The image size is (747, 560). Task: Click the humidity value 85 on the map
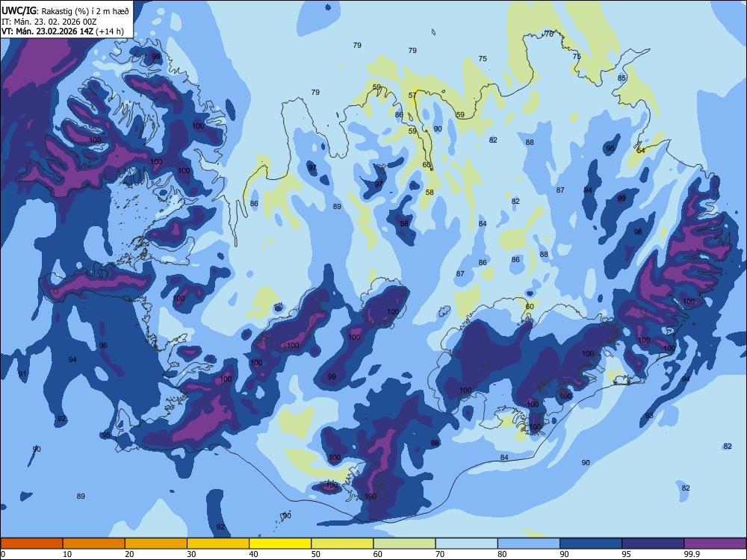click(x=622, y=78)
